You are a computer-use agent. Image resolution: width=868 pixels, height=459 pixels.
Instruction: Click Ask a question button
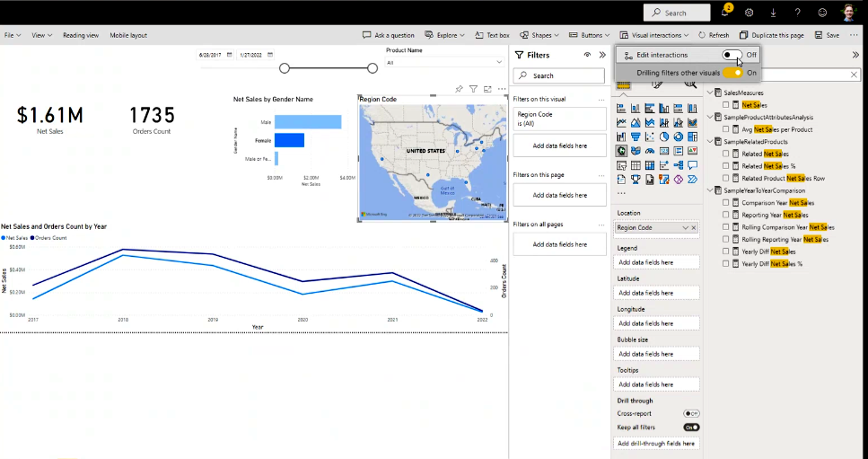point(388,35)
